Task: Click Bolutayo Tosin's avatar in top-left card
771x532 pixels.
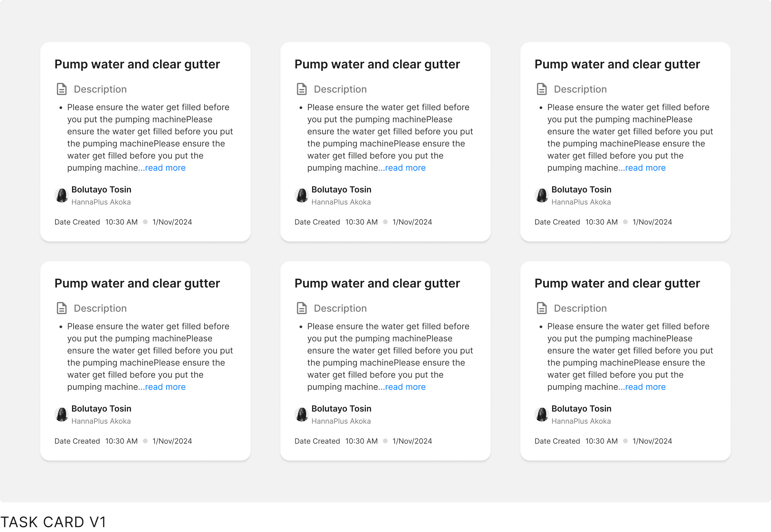Action: (62, 195)
